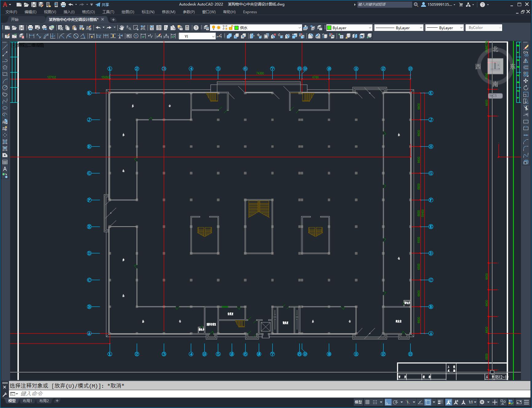Viewport: 532px width, 408px height.
Task: Click the green layer color swatch
Action: pos(237,28)
